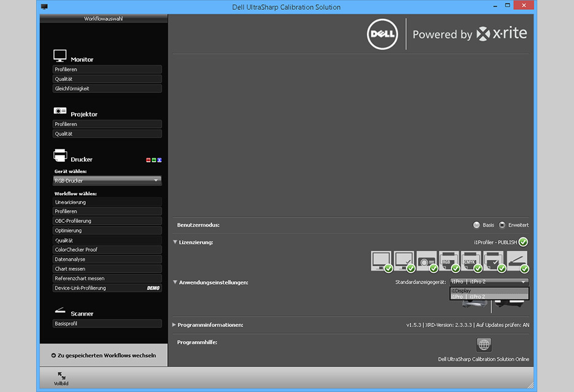This screenshot has width=574, height=392.
Task: Close the Dell UltraSharp Calibration window
Action: click(524, 5)
